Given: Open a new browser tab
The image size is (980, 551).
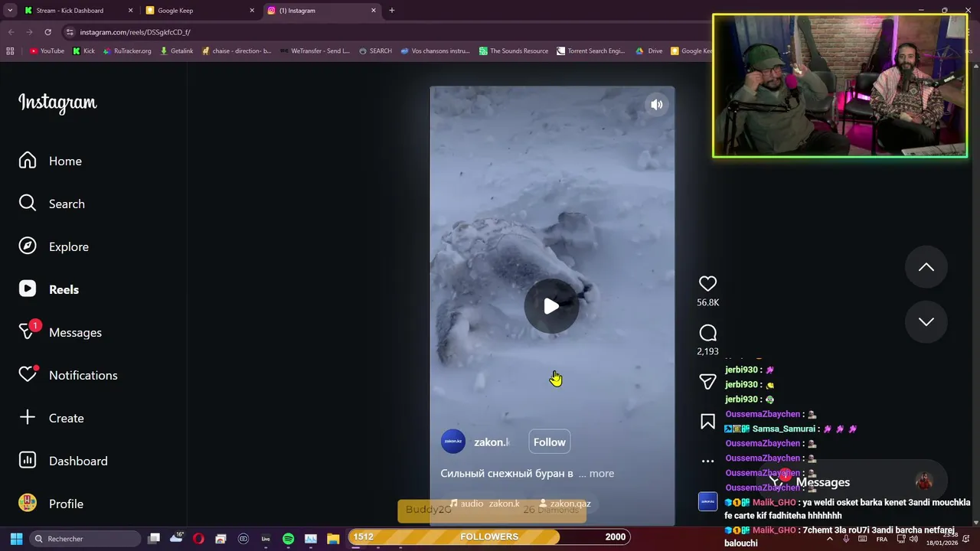Looking at the screenshot, I should coord(391,11).
